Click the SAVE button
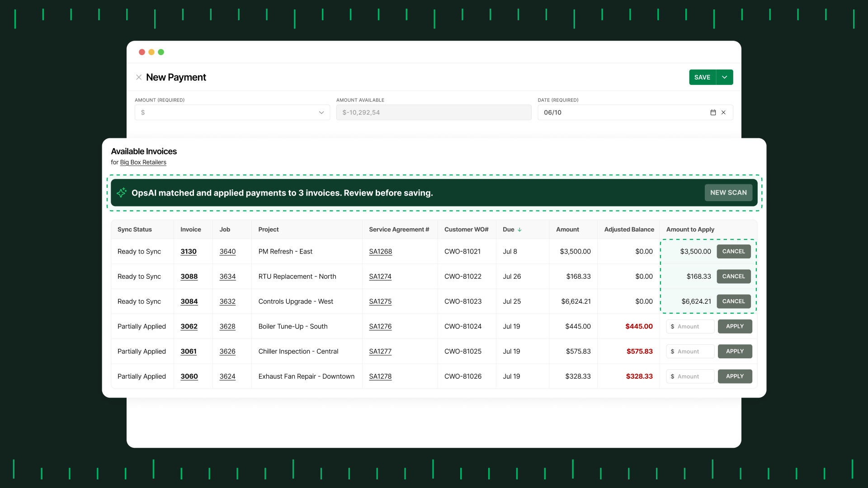Image resolution: width=868 pixels, height=488 pixels. [x=702, y=77]
